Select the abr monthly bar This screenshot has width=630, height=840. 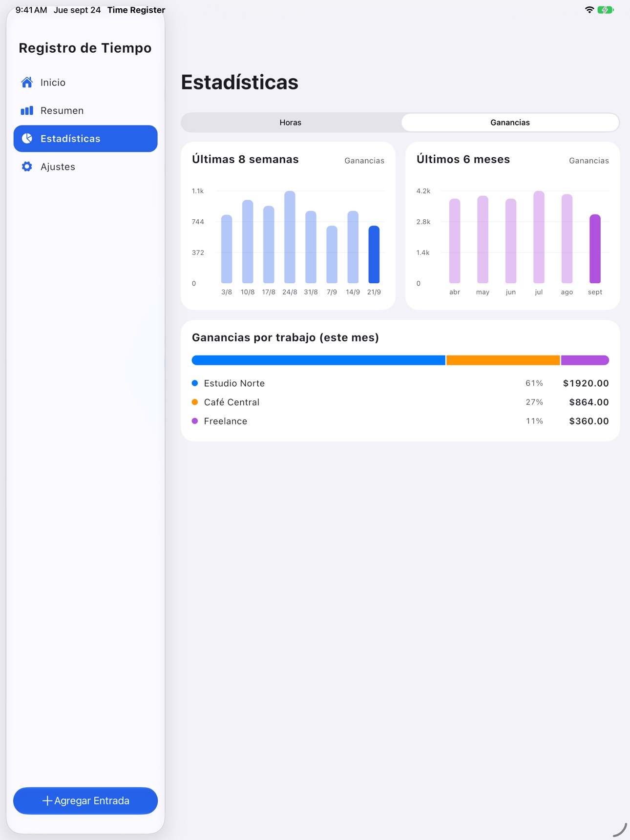pyautogui.click(x=455, y=241)
